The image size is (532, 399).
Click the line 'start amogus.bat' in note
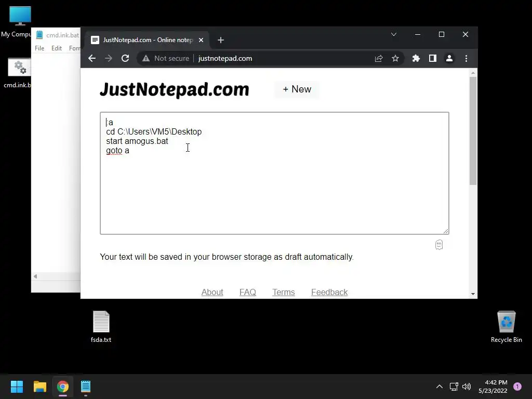pos(137,141)
